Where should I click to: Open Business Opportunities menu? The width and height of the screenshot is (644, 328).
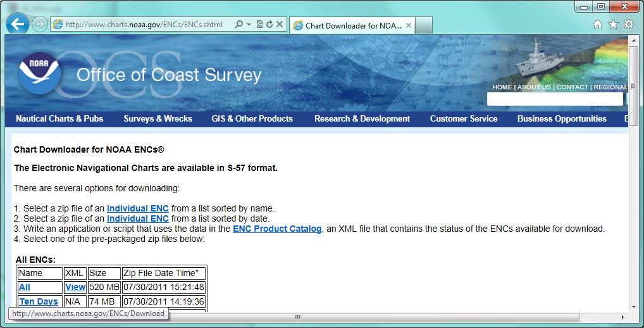562,119
